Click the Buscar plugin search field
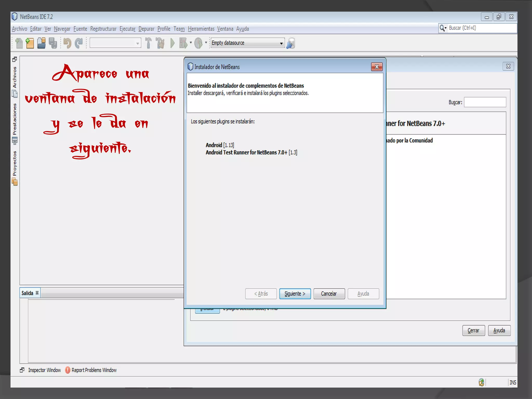The width and height of the screenshot is (532, 399). 485,102
